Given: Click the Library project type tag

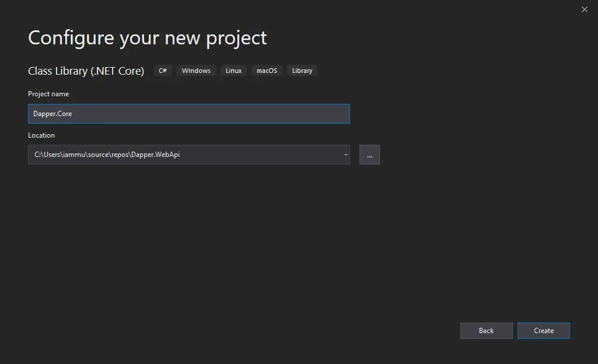Looking at the screenshot, I should (302, 70).
